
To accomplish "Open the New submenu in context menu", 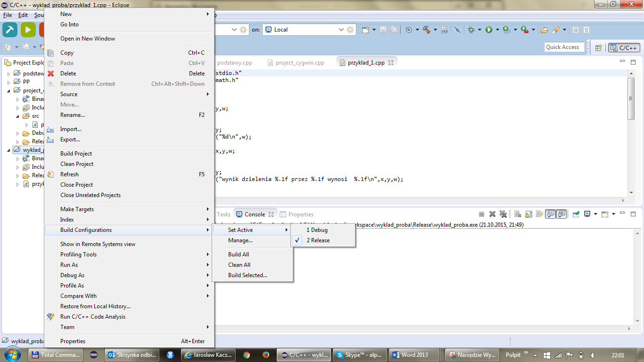I will (130, 14).
